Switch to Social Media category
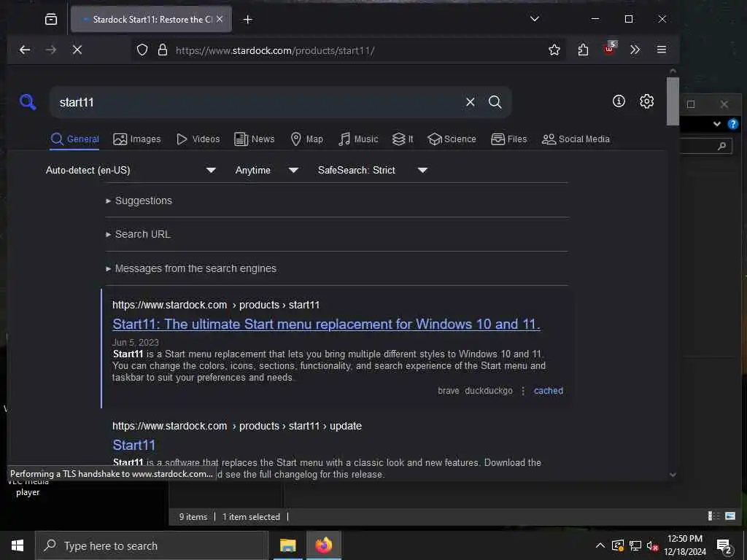 click(x=576, y=139)
